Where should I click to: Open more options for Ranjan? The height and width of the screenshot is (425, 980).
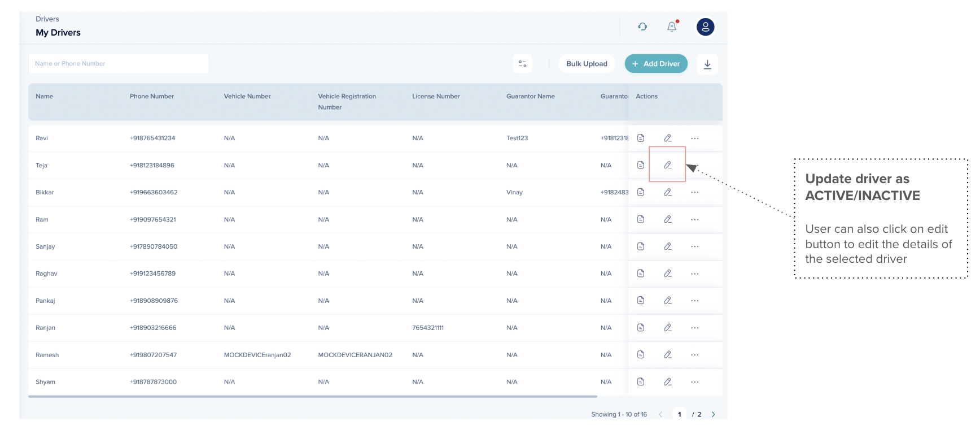(x=695, y=328)
